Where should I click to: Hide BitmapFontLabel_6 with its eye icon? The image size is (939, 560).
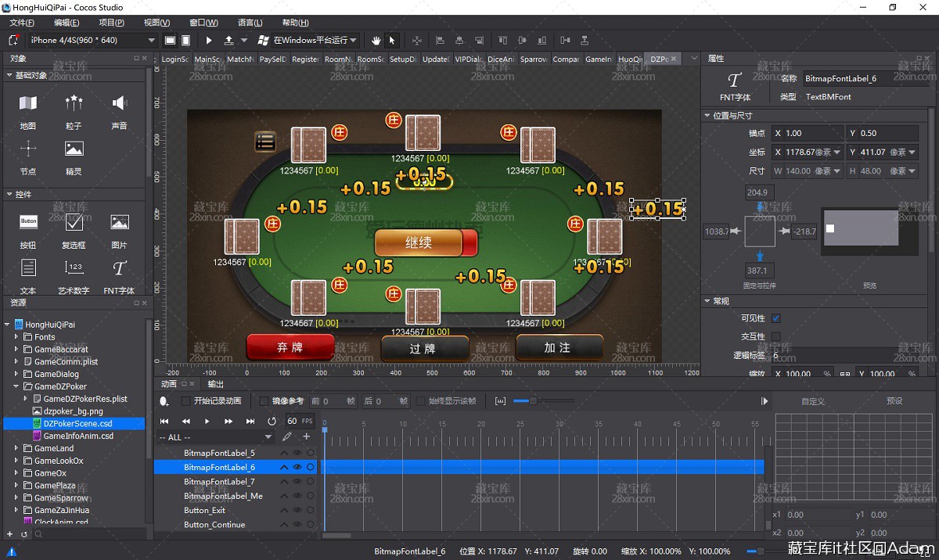click(x=297, y=467)
